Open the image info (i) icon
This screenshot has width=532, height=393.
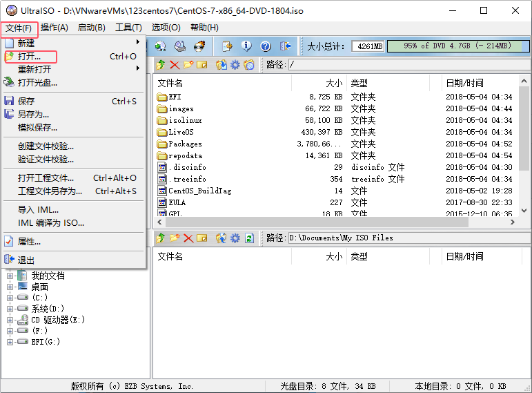click(x=246, y=46)
